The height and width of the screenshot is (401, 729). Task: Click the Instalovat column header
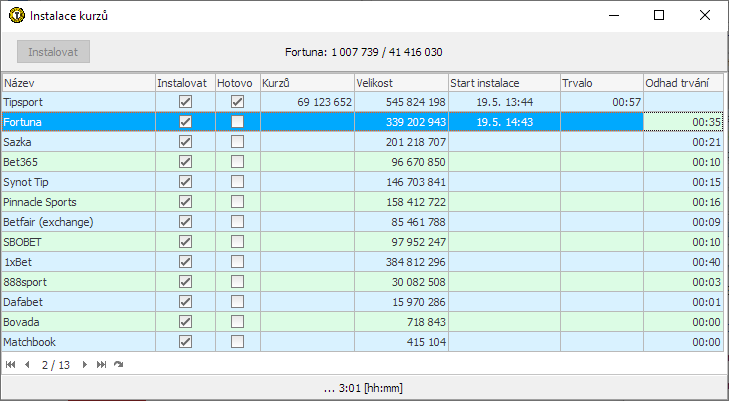click(x=185, y=83)
